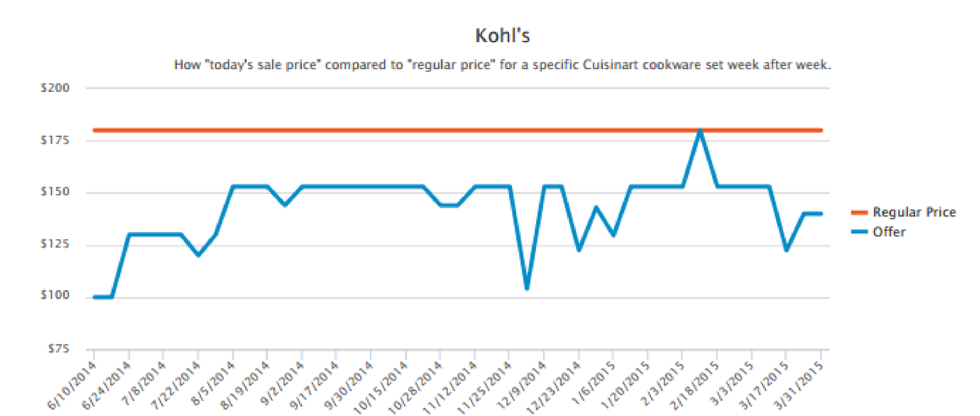Select the $125 y-axis label

pos(55,244)
